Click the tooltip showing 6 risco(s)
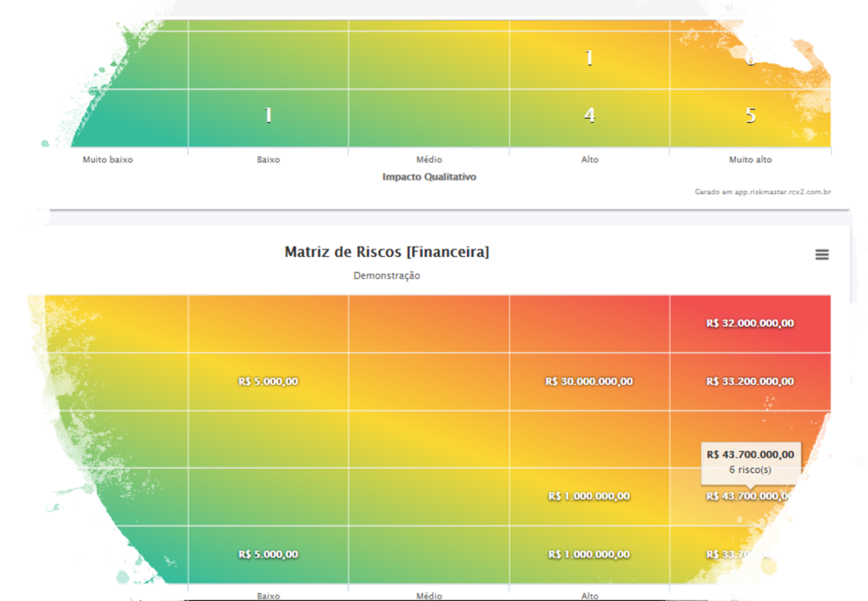Viewport: 868px width, 601px height. (x=751, y=462)
